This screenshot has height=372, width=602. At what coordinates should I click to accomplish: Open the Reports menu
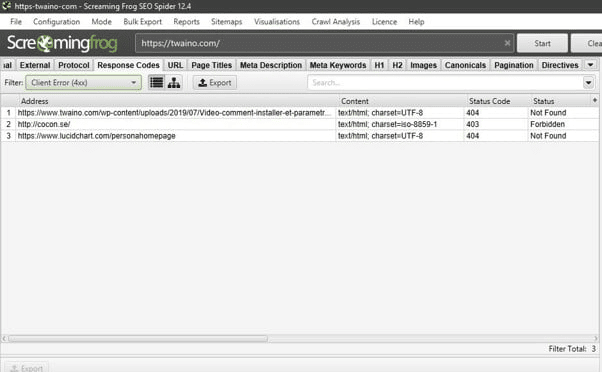pyautogui.click(x=186, y=22)
